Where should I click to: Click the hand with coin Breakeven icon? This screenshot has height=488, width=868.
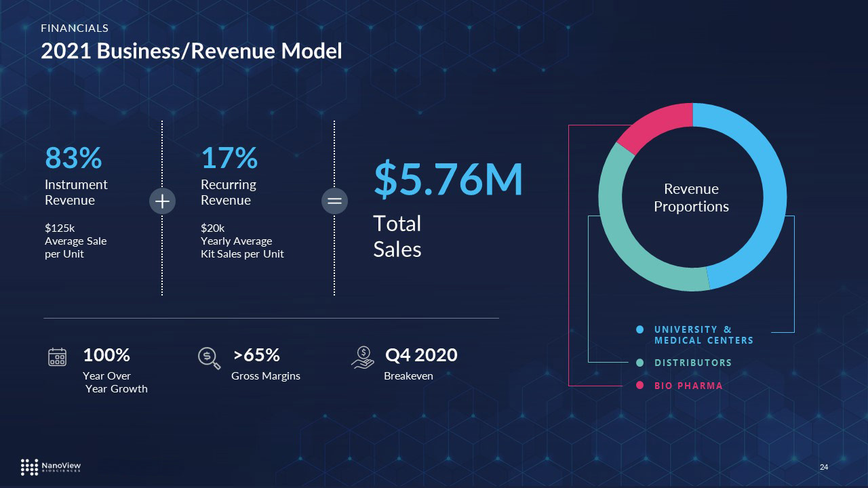point(363,357)
